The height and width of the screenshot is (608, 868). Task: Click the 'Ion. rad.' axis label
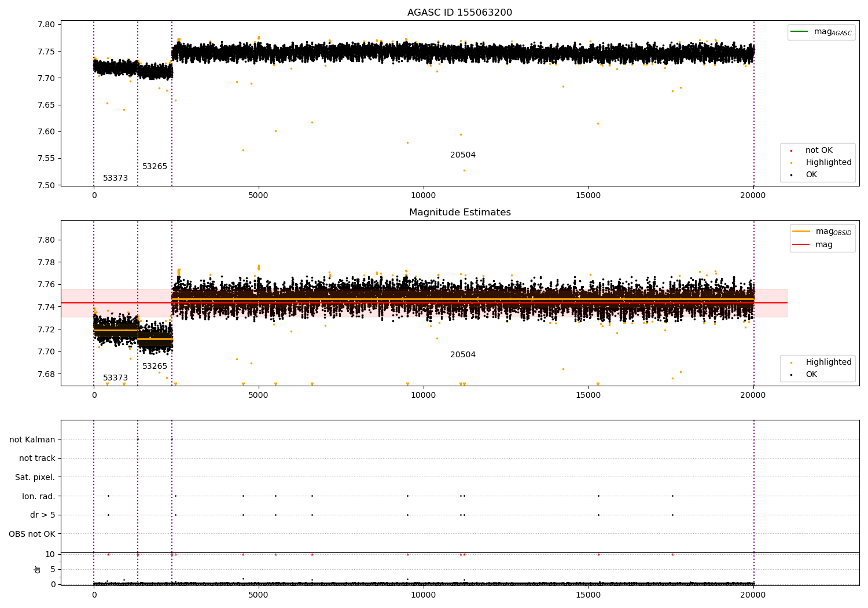pyautogui.click(x=39, y=496)
